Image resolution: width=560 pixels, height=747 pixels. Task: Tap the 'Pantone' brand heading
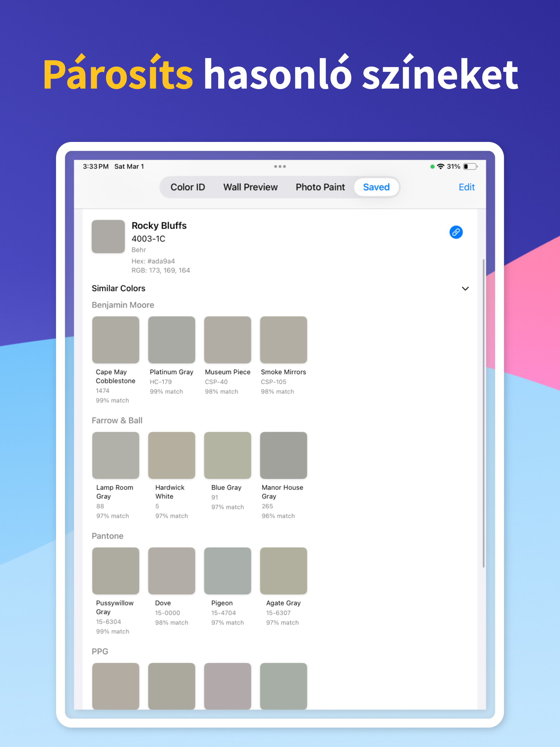click(x=107, y=536)
